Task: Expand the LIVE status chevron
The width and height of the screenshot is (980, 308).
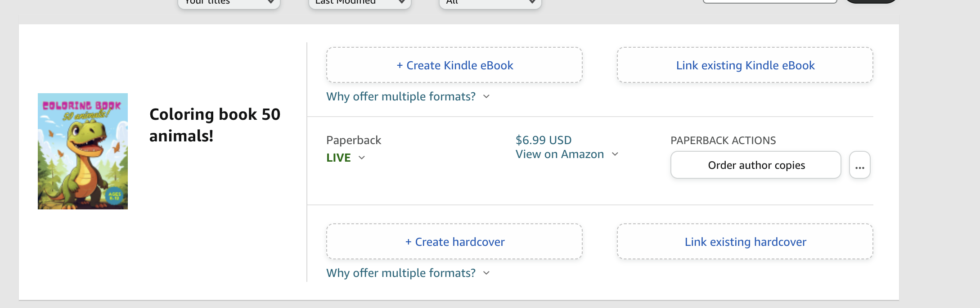Action: coord(362,158)
